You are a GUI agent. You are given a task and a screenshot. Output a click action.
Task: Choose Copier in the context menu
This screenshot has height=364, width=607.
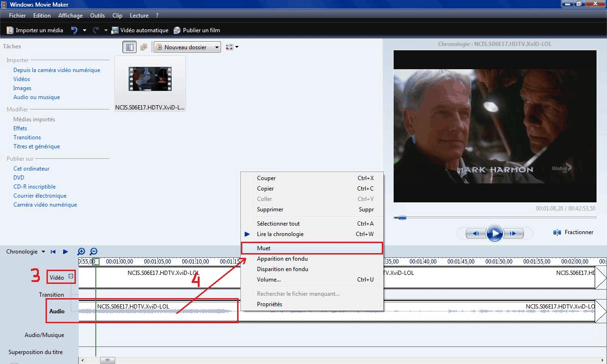pos(312,189)
